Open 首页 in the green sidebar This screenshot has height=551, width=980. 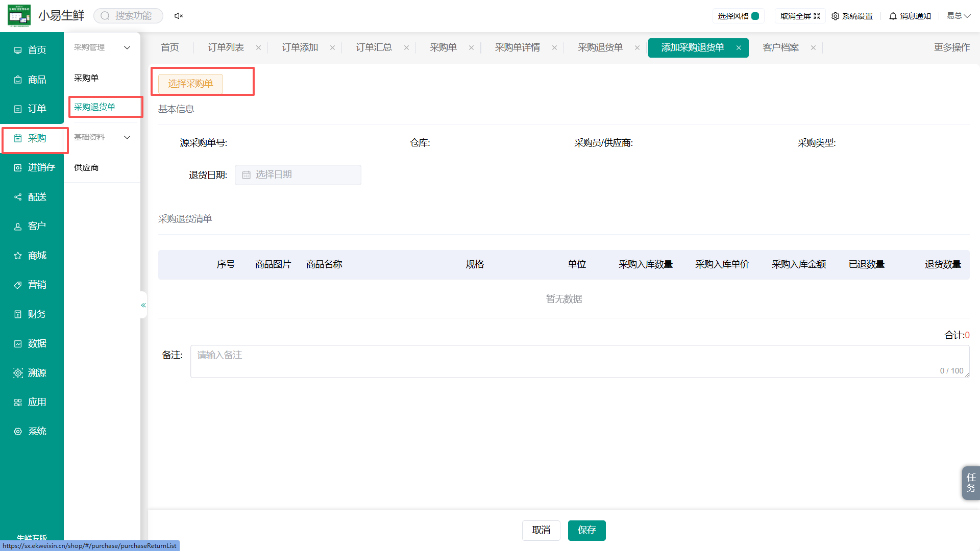tap(31, 50)
